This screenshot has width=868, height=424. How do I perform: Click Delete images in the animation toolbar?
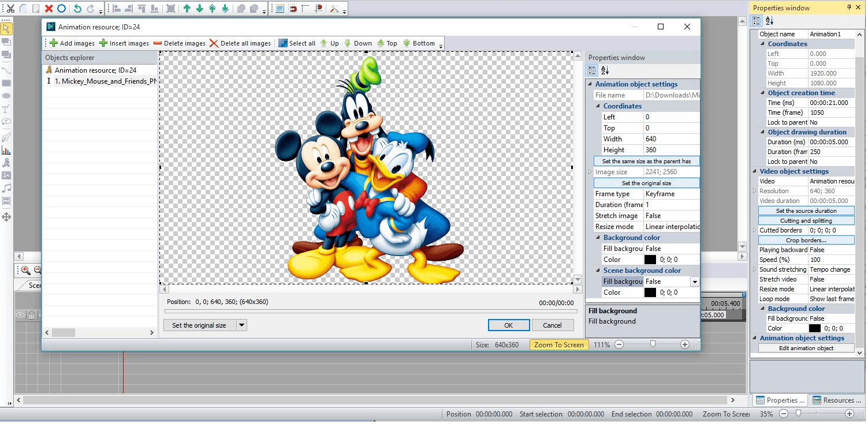coord(180,43)
